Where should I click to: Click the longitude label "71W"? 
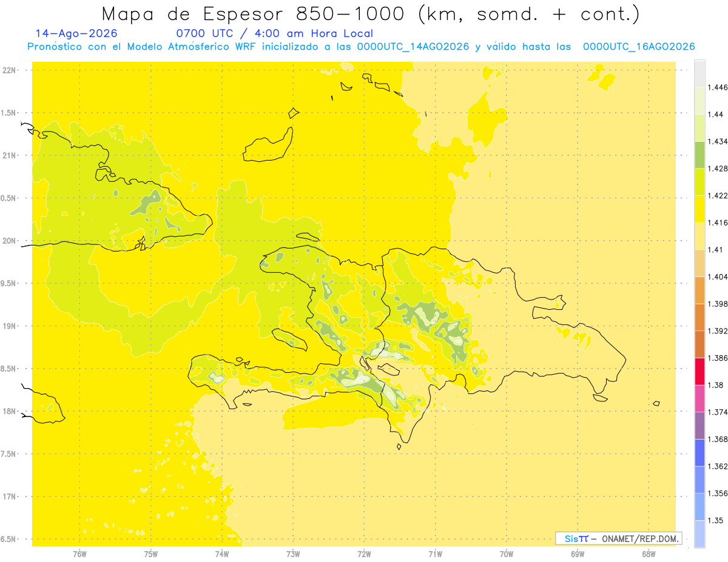pos(435,554)
